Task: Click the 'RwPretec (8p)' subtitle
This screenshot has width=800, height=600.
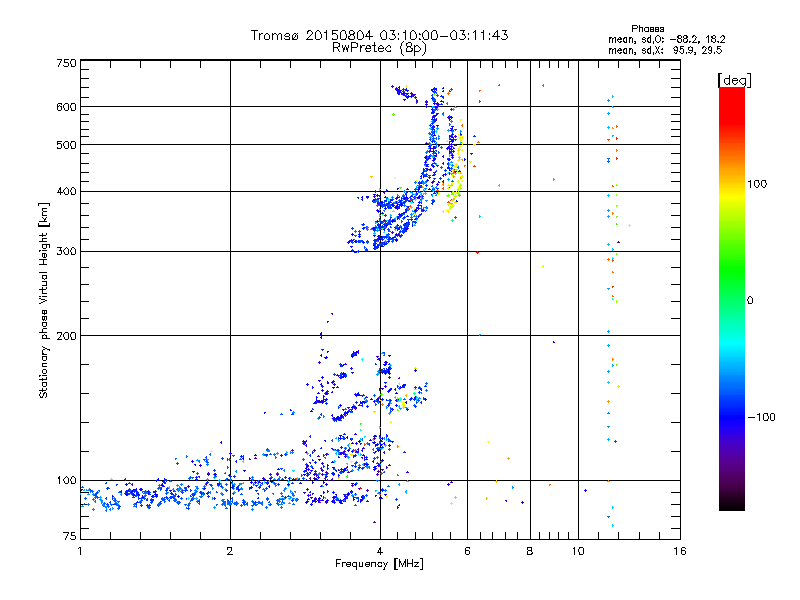Action: pyautogui.click(x=379, y=48)
